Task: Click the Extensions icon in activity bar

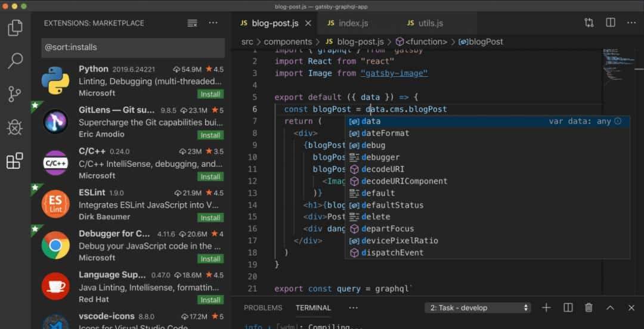Action: (16, 161)
